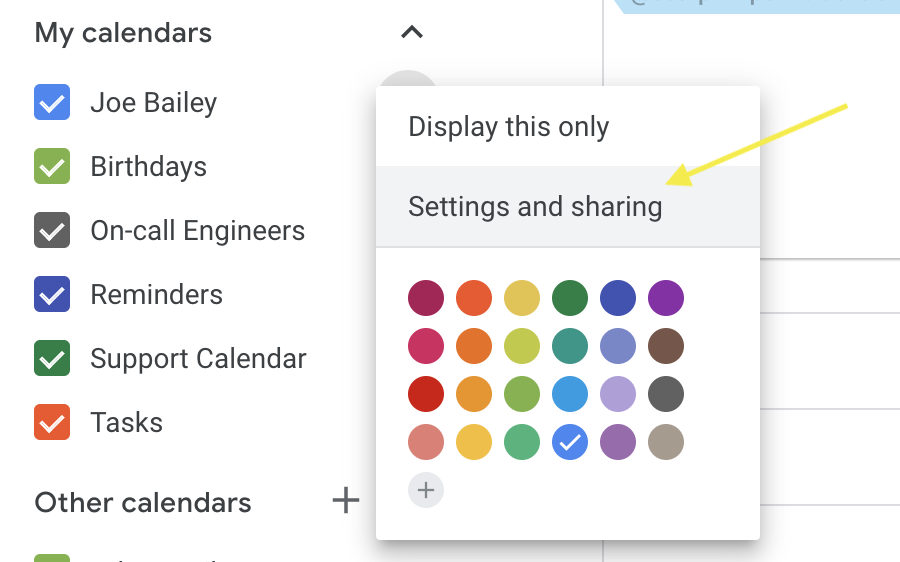This screenshot has height=562, width=900.
Task: Uncheck the Joe Bailey calendar
Action: pos(52,102)
